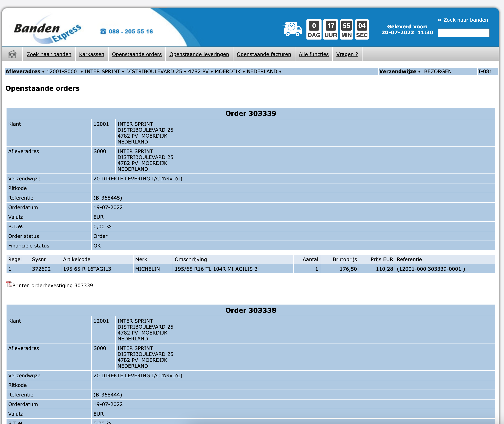
Task: Click the telephone icon beside phone number
Action: pos(103,31)
